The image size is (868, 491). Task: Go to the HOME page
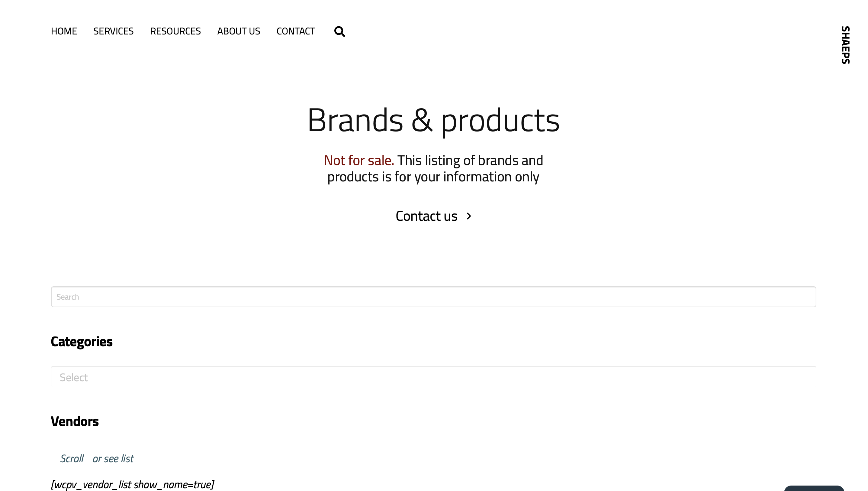(x=64, y=31)
